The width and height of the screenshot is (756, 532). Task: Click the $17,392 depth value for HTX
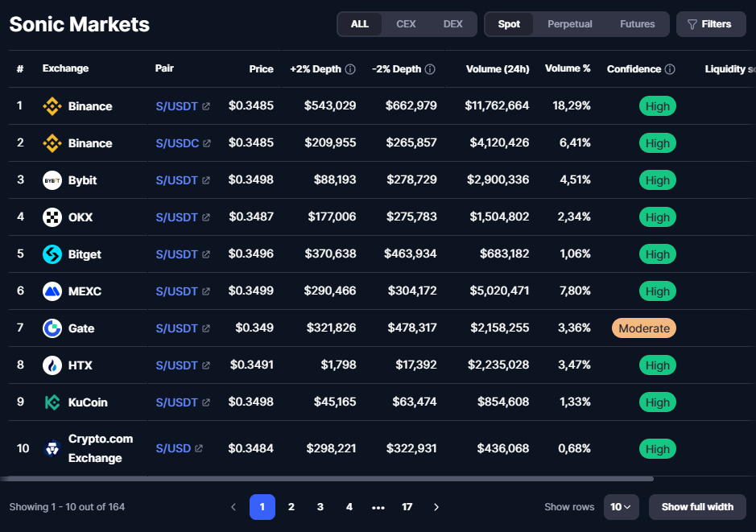416,365
